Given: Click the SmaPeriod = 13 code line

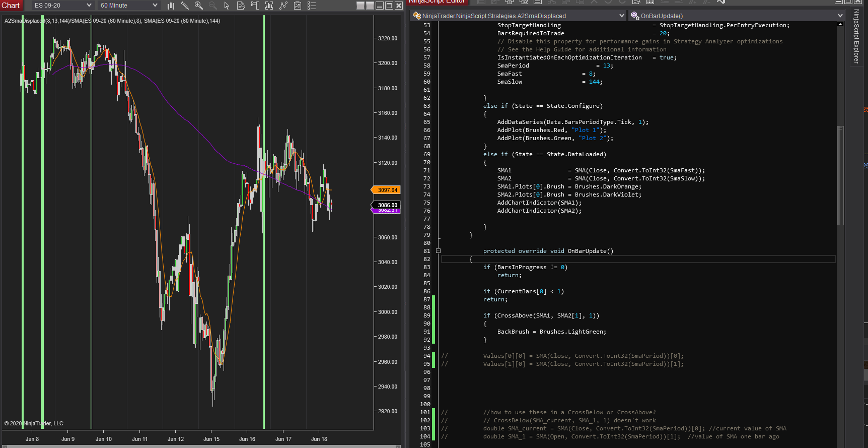Looking at the screenshot, I should coord(555,66).
